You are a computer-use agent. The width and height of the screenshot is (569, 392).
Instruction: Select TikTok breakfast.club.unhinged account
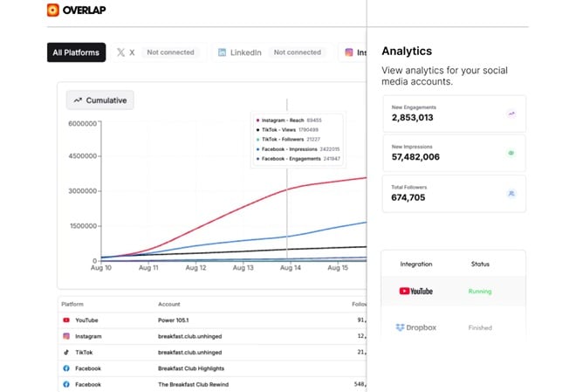(x=189, y=352)
